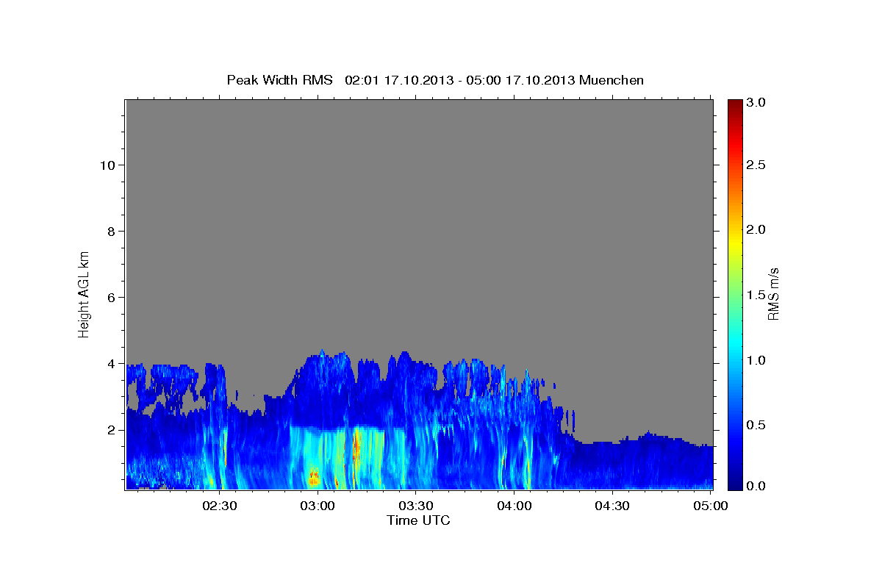Click the colorbar value 2.5
The width and height of the screenshot is (882, 588).
point(756,165)
